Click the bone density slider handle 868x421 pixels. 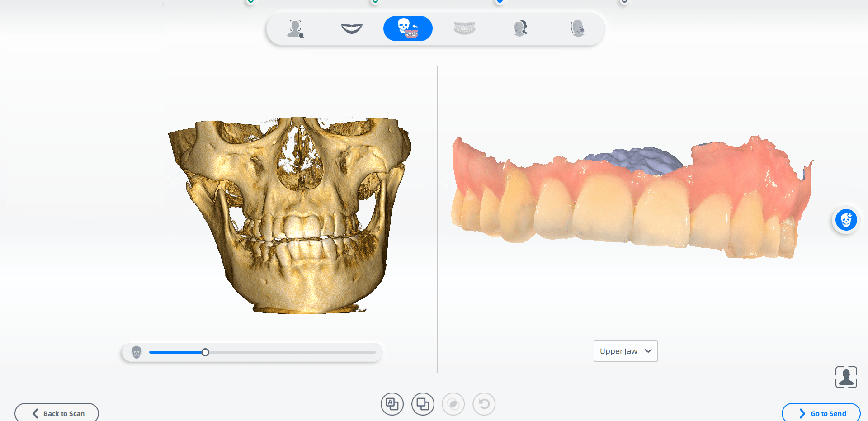205,352
